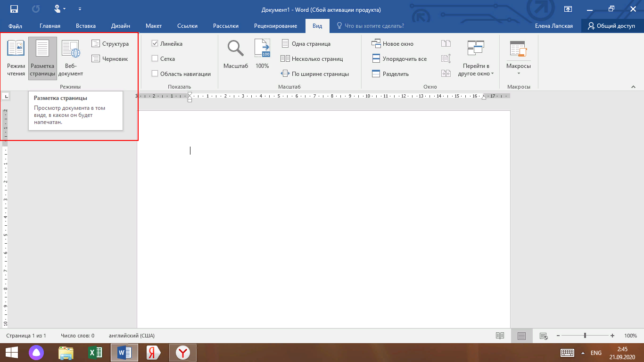The width and height of the screenshot is (644, 362).
Task: Click into the document page
Action: tap(323, 219)
